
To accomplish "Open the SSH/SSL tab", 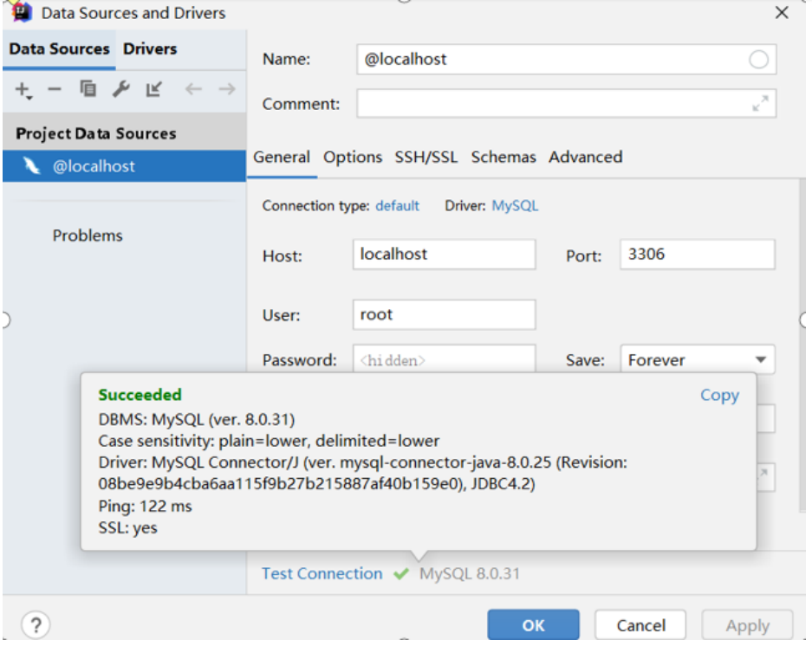I will 426,157.
